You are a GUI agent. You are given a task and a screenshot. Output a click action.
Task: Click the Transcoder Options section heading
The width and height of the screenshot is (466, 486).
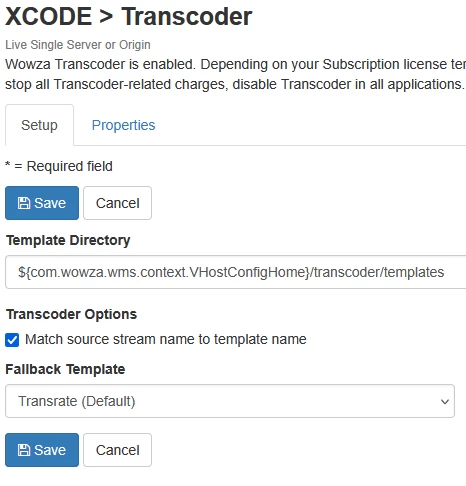click(x=71, y=314)
